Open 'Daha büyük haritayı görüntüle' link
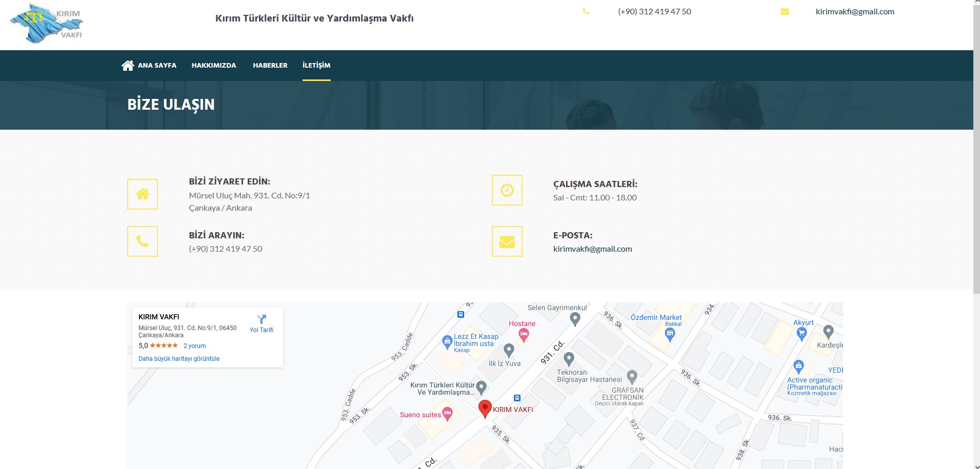This screenshot has width=980, height=469. (x=179, y=359)
